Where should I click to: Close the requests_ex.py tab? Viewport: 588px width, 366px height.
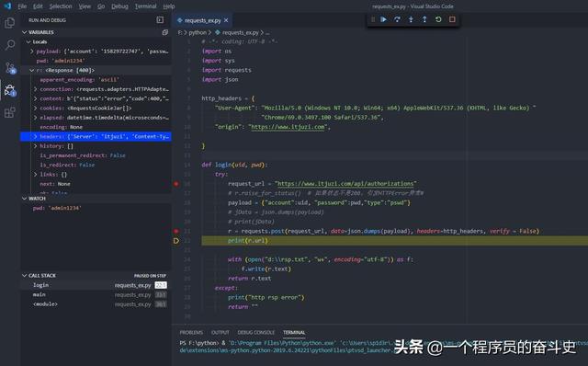click(226, 20)
